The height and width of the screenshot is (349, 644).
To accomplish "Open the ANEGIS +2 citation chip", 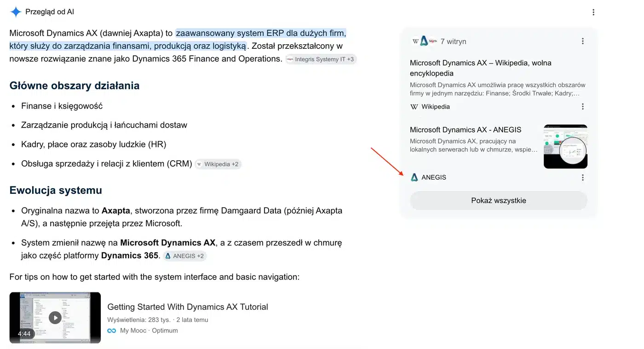I will coord(185,256).
